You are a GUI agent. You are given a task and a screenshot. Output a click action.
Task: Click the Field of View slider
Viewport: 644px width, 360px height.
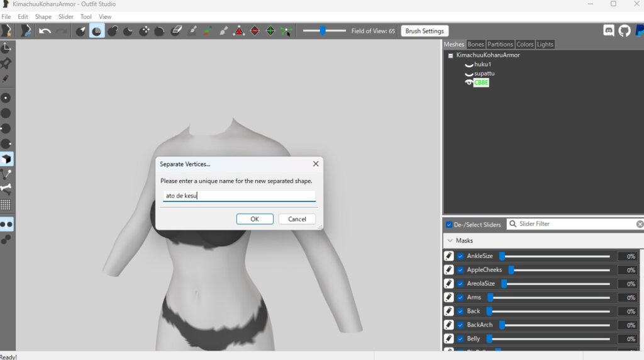pos(323,31)
